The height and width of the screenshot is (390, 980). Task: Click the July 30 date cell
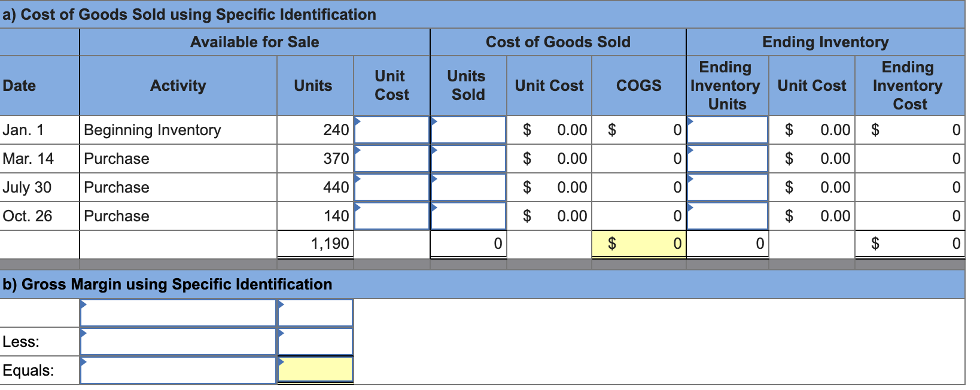pos(39,187)
